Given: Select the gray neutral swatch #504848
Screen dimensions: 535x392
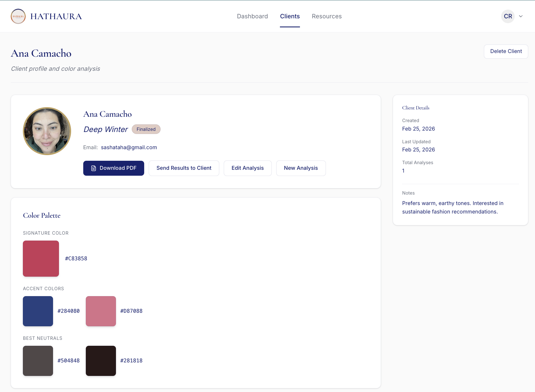Looking at the screenshot, I should click(x=38, y=361).
